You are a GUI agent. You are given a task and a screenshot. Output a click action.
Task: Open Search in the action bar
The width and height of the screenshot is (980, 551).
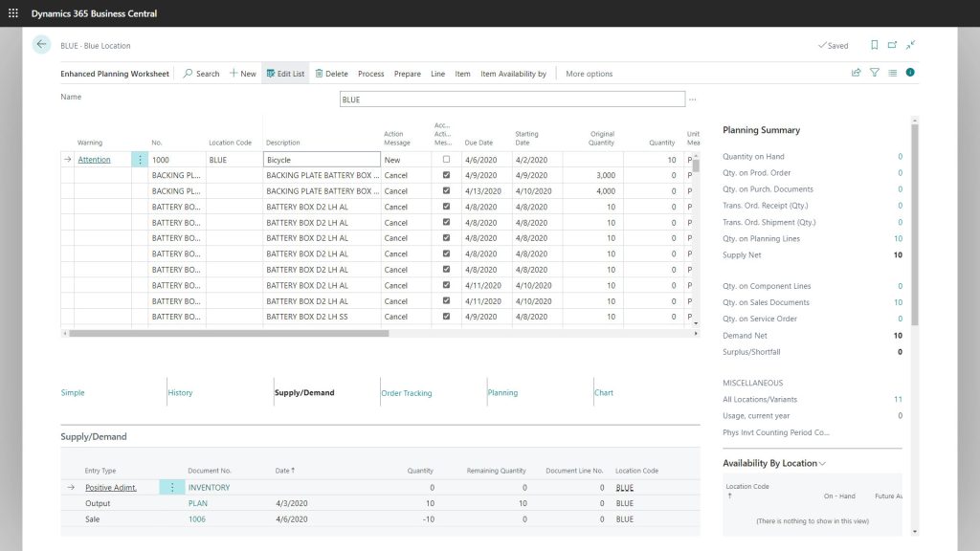point(200,74)
